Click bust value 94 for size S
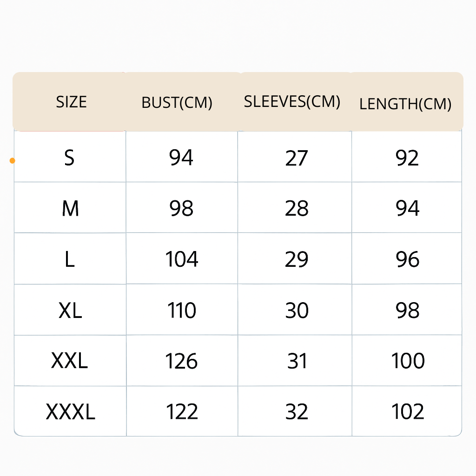Screen dimensions: 476x476 [x=181, y=158]
